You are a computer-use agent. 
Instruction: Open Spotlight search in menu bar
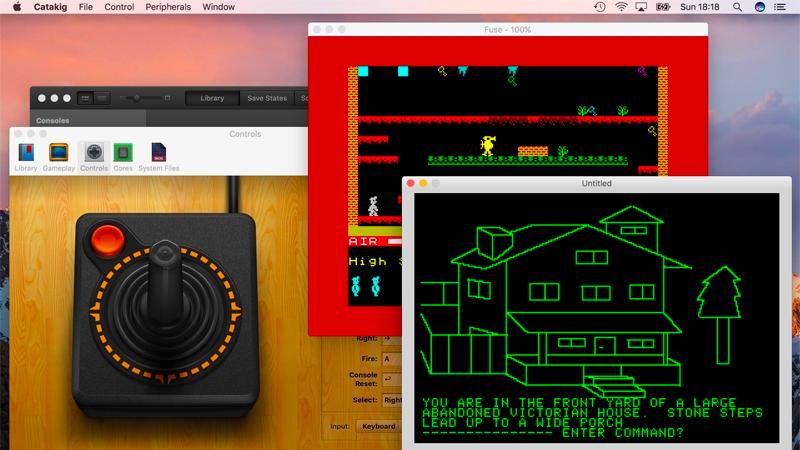point(737,7)
